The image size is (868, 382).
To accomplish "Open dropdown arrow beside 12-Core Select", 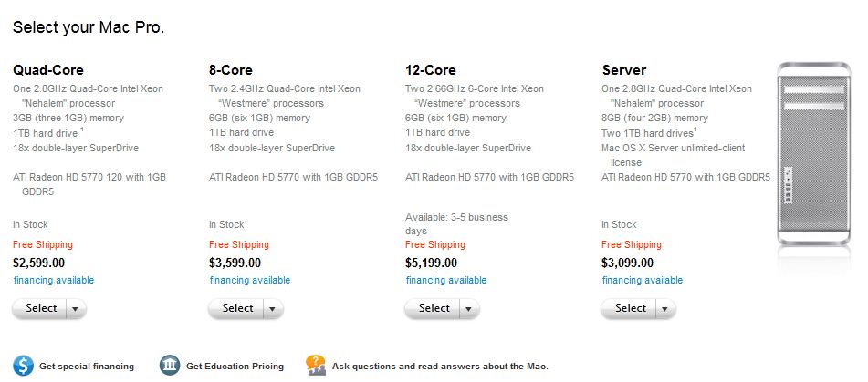I will [x=468, y=308].
